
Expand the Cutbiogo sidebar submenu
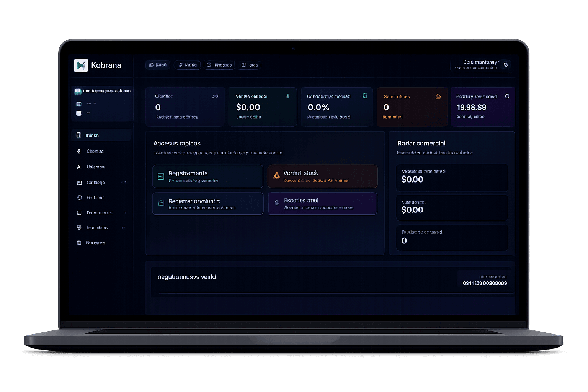click(124, 182)
